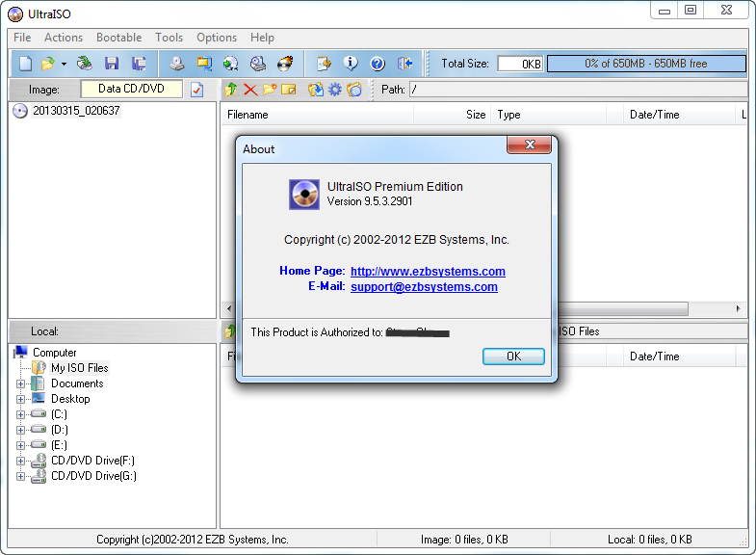Click the New image toolbar icon
The image size is (756, 555).
pyautogui.click(x=25, y=64)
